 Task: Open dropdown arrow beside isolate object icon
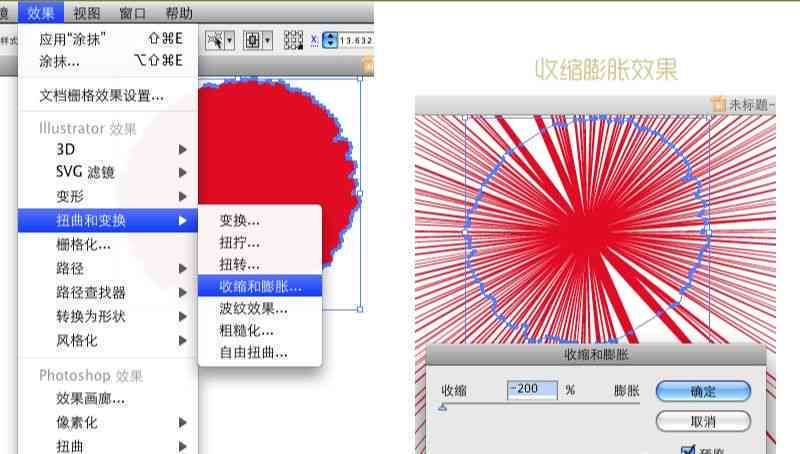coord(267,40)
